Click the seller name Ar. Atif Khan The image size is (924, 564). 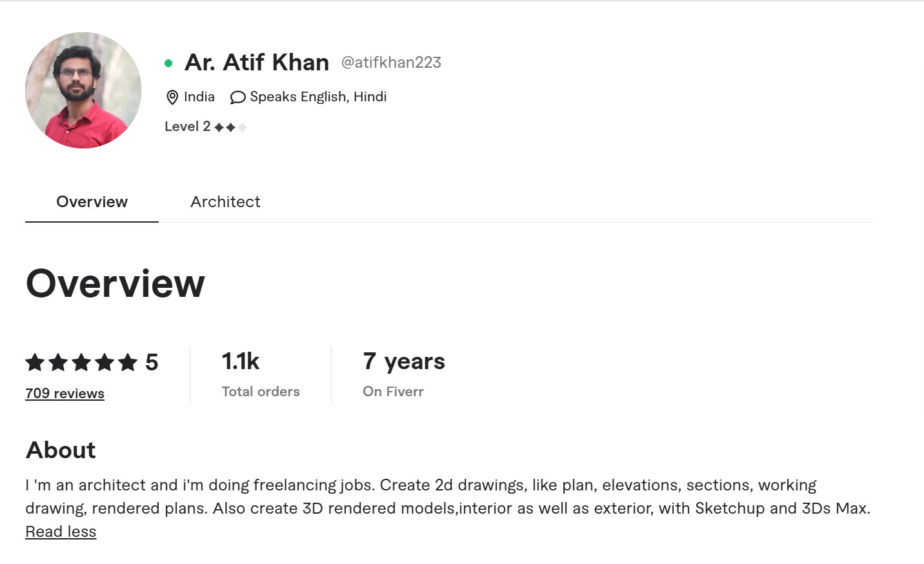(x=257, y=63)
